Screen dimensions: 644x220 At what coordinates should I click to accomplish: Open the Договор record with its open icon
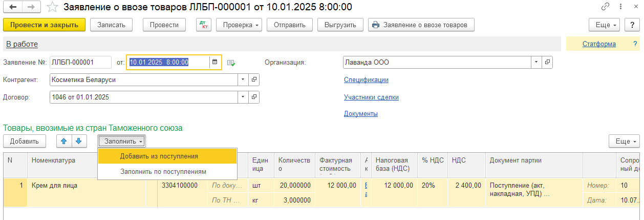pyautogui.click(x=254, y=97)
